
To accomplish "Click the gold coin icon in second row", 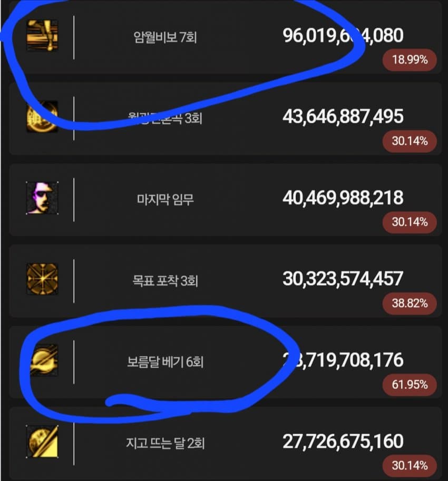I will [42, 117].
